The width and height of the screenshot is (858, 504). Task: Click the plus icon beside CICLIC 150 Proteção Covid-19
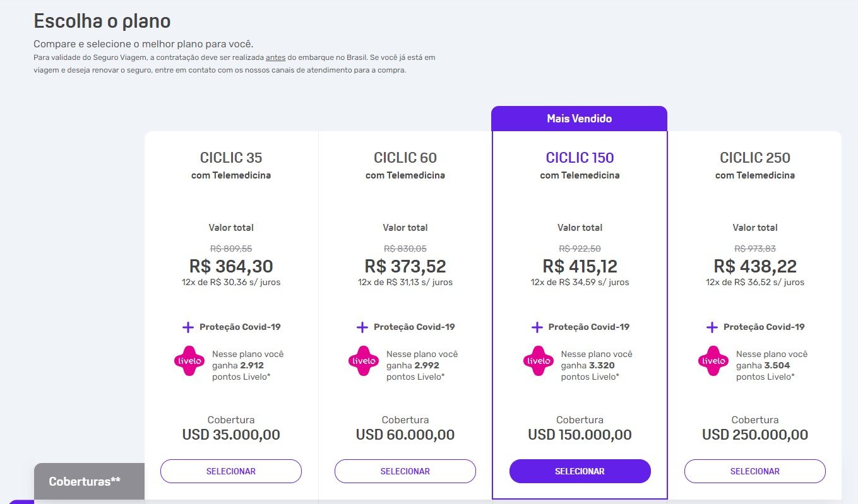[537, 327]
